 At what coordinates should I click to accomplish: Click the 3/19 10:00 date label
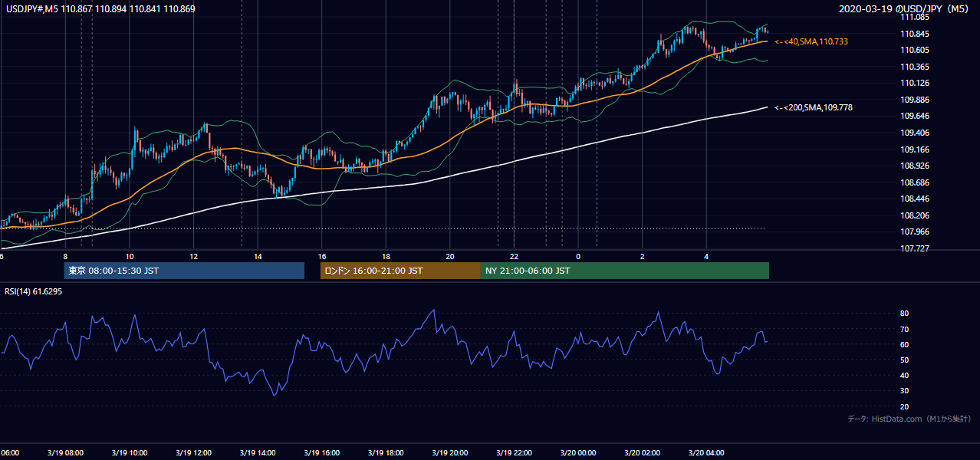129,453
